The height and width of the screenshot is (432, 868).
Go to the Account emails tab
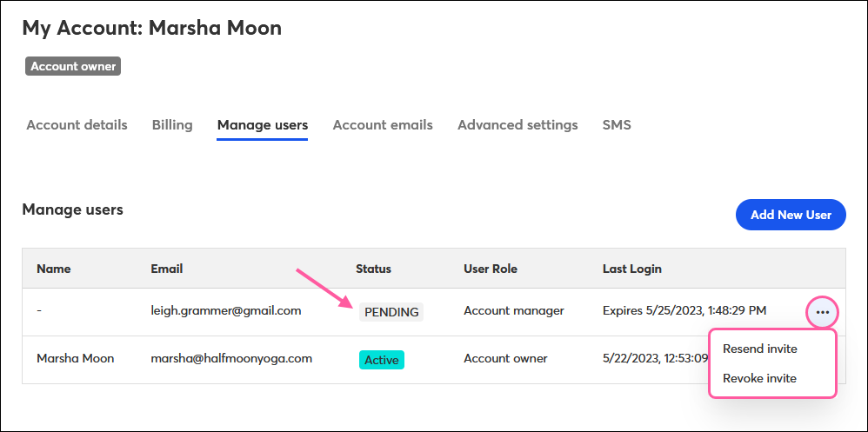pyautogui.click(x=383, y=125)
